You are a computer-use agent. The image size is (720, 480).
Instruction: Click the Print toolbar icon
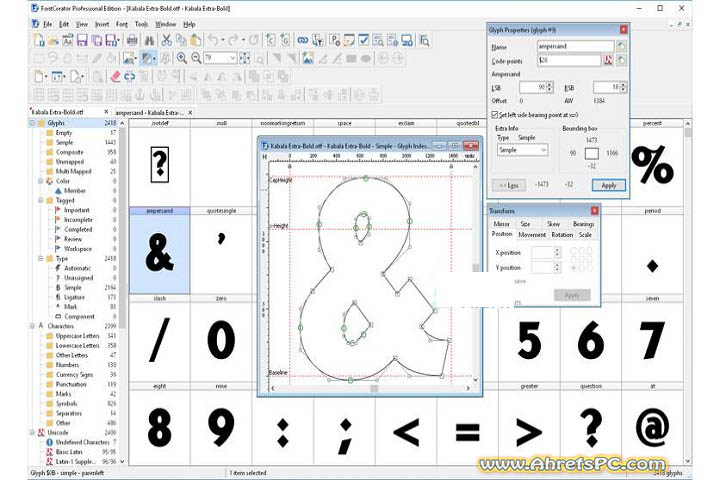click(x=132, y=40)
